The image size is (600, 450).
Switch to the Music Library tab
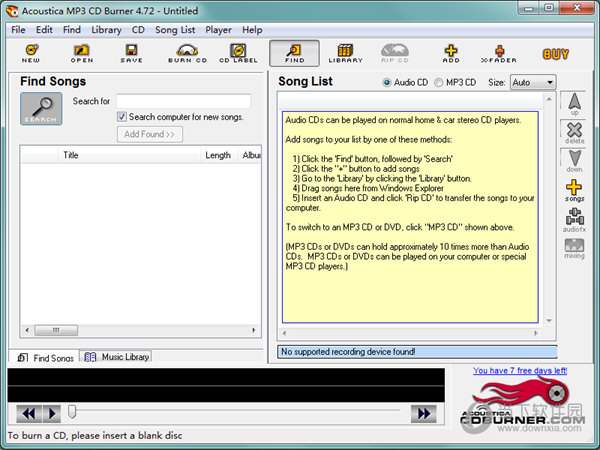[x=116, y=357]
